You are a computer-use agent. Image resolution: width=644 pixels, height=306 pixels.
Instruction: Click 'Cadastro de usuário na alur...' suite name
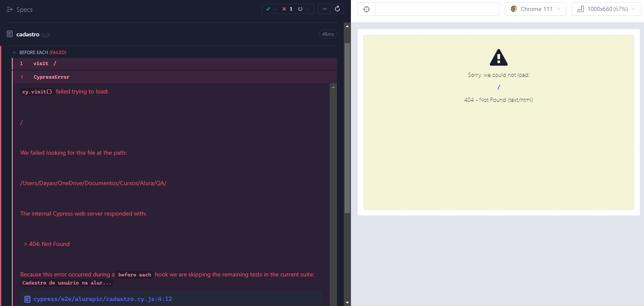(67, 283)
